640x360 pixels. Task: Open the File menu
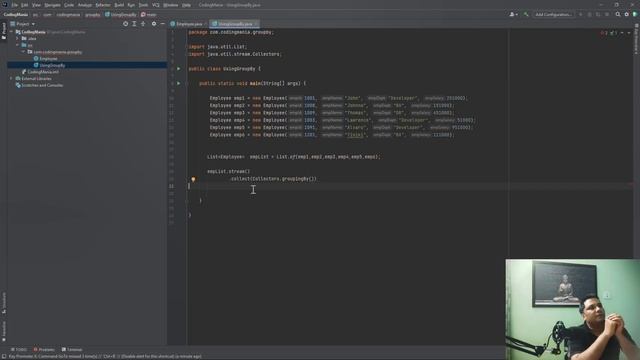[x=15, y=5]
